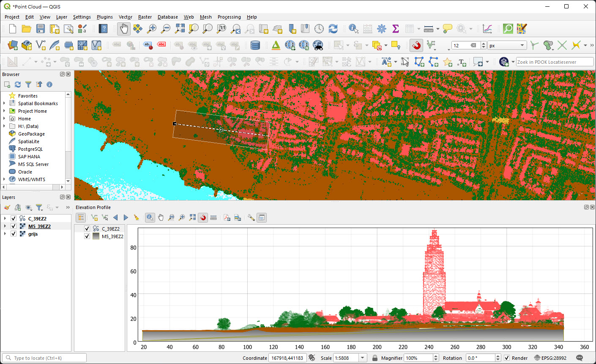Click Zoom Full in the profile toolbar
Screen dimensions: 596x364
192,217
